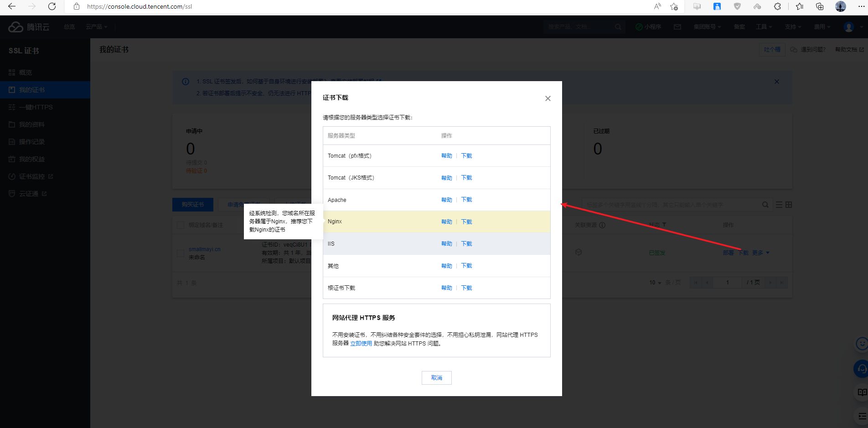Close the certificate download dialog
Viewport: 868px width, 428px height.
coord(548,98)
